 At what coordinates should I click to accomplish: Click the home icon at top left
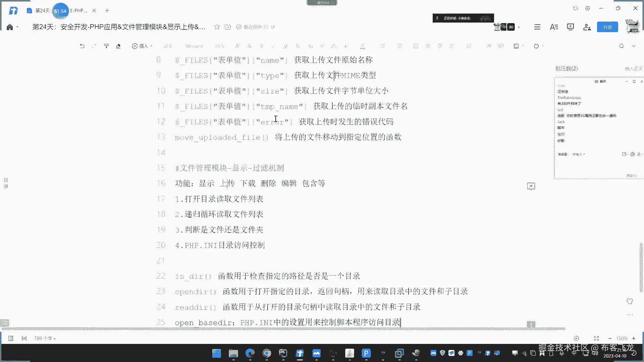click(10, 27)
